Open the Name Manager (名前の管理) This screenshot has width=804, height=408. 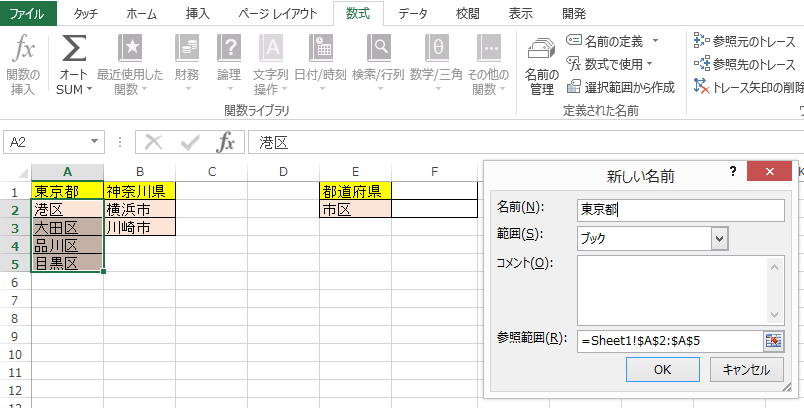click(542, 65)
